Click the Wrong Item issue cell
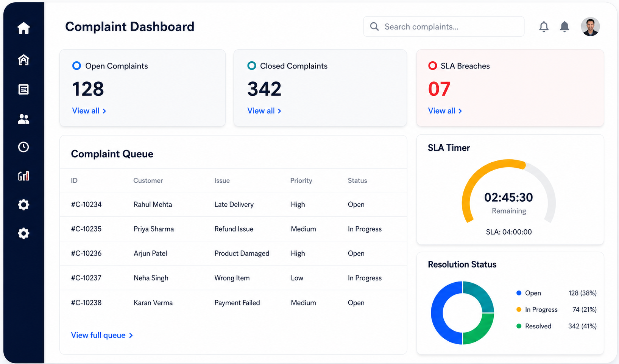619x364 pixels. [232, 278]
